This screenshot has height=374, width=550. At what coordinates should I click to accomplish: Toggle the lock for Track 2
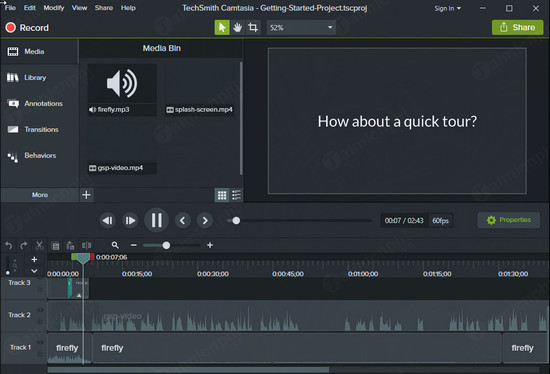point(40,322)
